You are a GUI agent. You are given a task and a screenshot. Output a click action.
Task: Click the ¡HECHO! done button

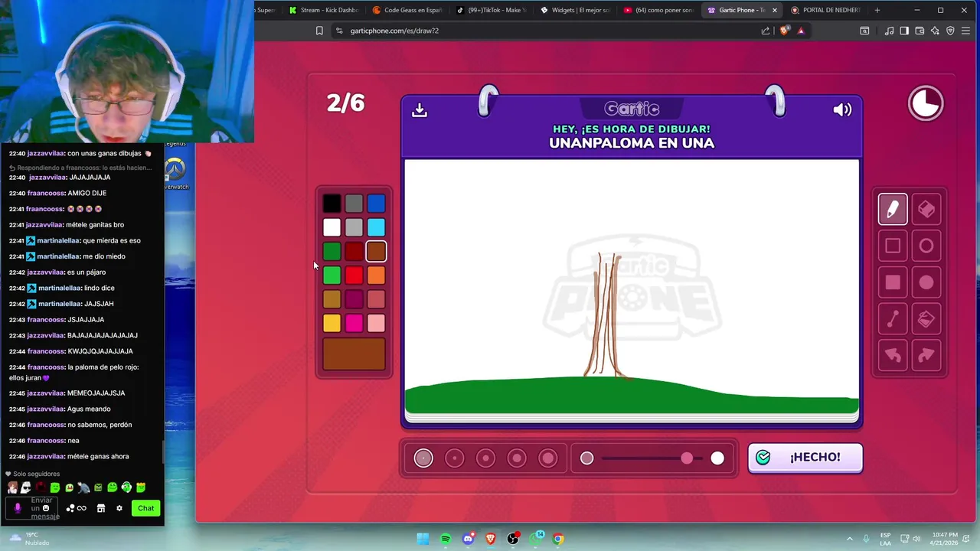point(805,458)
